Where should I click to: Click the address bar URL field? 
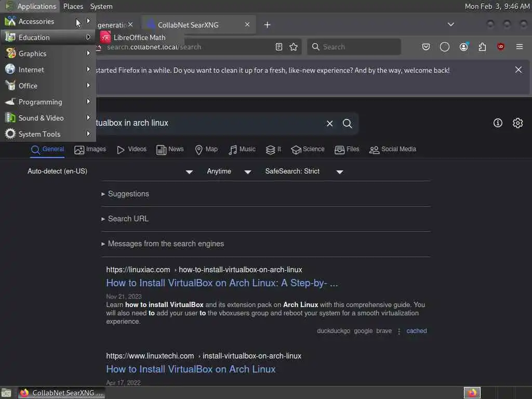(x=185, y=47)
